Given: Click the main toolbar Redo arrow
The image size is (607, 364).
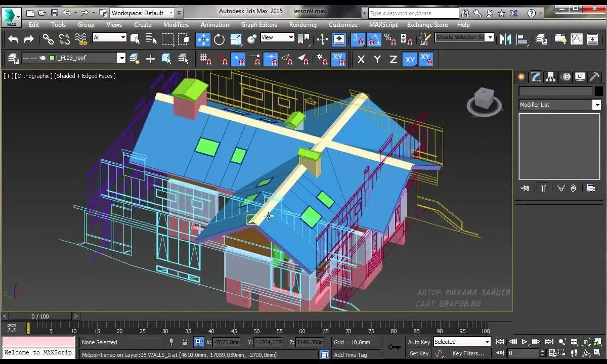Looking at the screenshot, I should click(x=29, y=39).
